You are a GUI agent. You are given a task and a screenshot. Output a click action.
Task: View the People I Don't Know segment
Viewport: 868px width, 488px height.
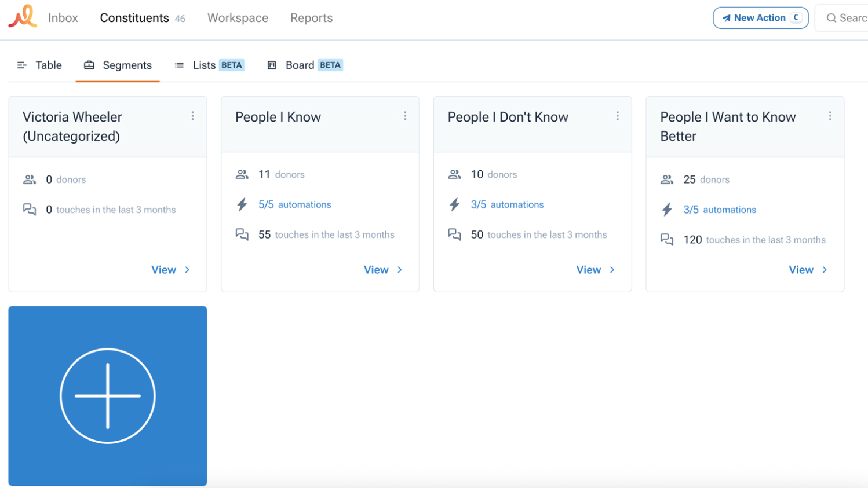tap(596, 270)
